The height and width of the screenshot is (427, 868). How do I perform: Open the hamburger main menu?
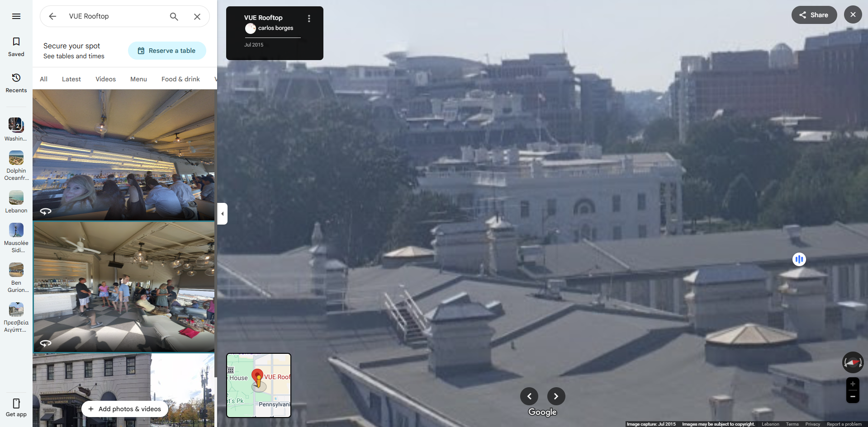[16, 16]
